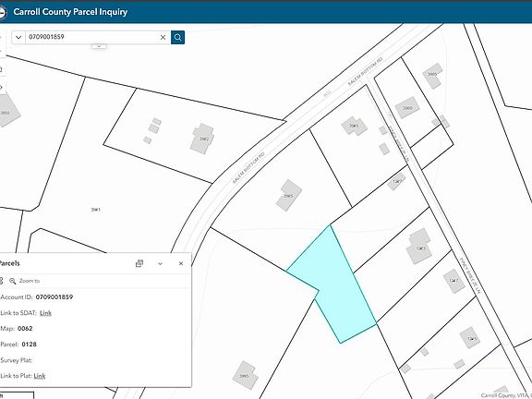This screenshot has height=399, width=532.
Task: Open the Link to Plat hyperlink
Action: tap(40, 376)
